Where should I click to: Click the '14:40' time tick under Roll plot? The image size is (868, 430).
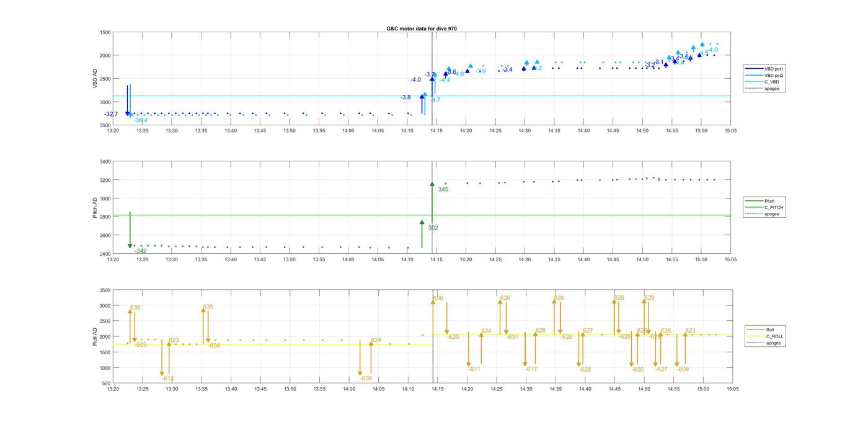(584, 389)
